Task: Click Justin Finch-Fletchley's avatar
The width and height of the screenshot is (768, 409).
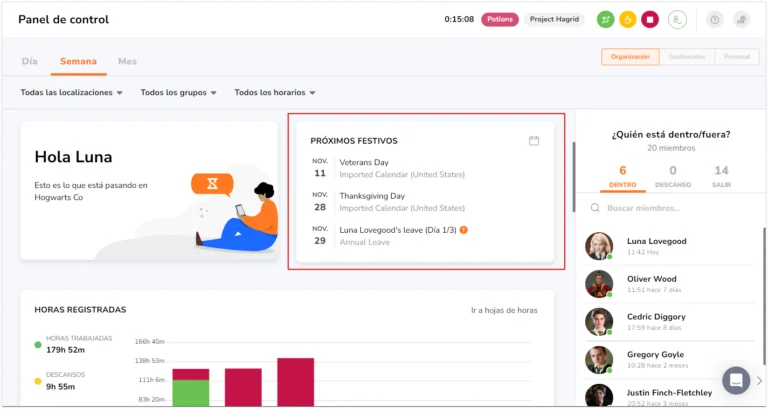Action: 599,395
